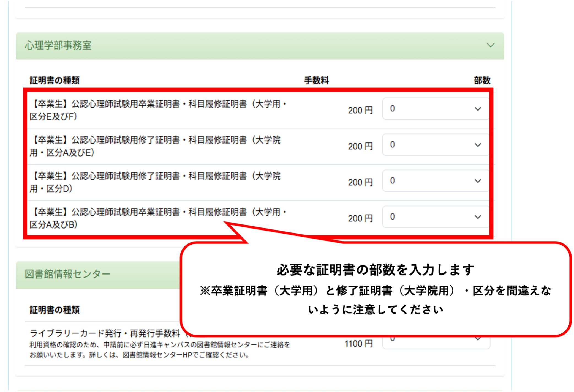Click the 部数 column header
This screenshot has width=574, height=392.
[x=482, y=81]
